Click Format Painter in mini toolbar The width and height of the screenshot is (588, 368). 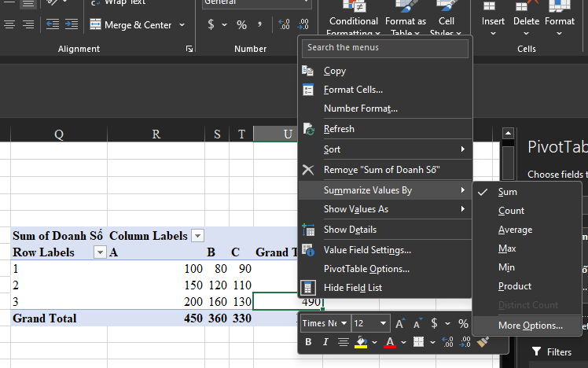483,342
